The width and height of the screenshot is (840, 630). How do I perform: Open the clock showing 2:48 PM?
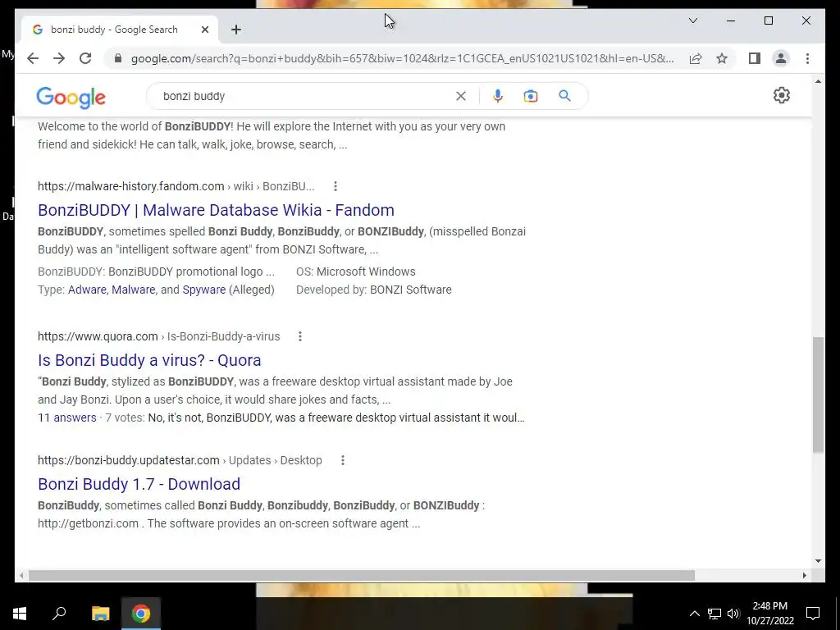click(769, 614)
